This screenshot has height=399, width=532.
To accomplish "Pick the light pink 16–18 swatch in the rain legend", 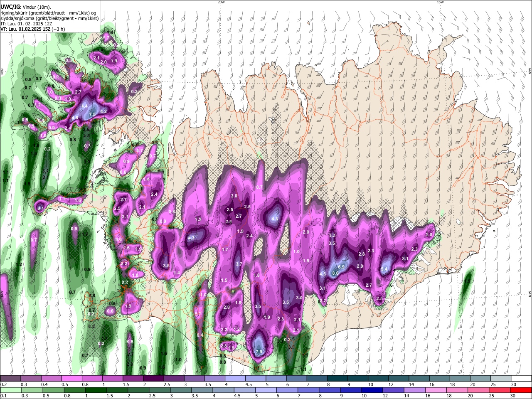I will pyautogui.click(x=436, y=390).
